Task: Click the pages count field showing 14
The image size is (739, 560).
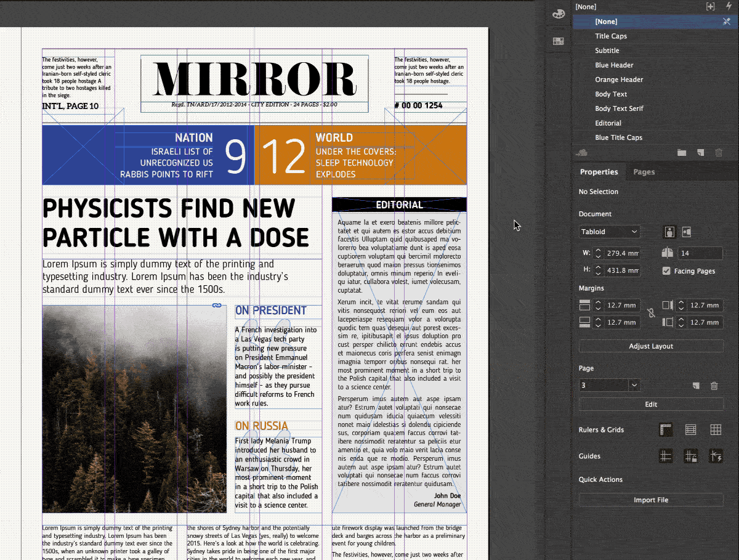Action: 700,253
